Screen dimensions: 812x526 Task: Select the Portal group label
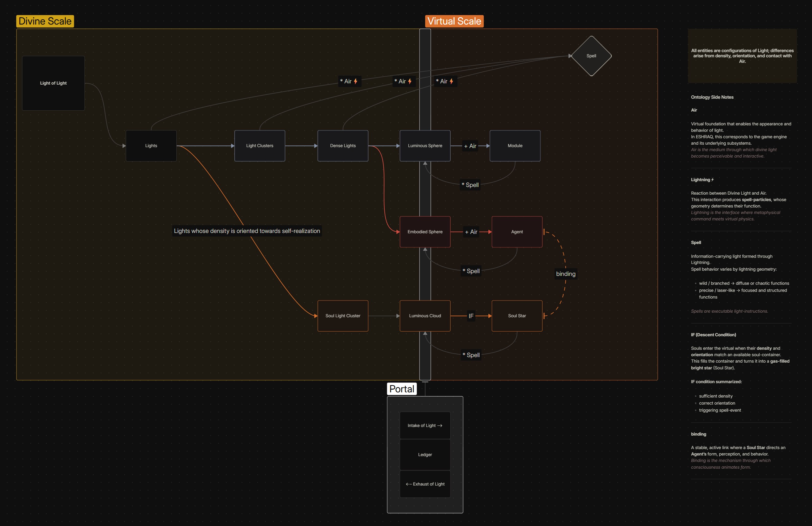pyautogui.click(x=402, y=389)
